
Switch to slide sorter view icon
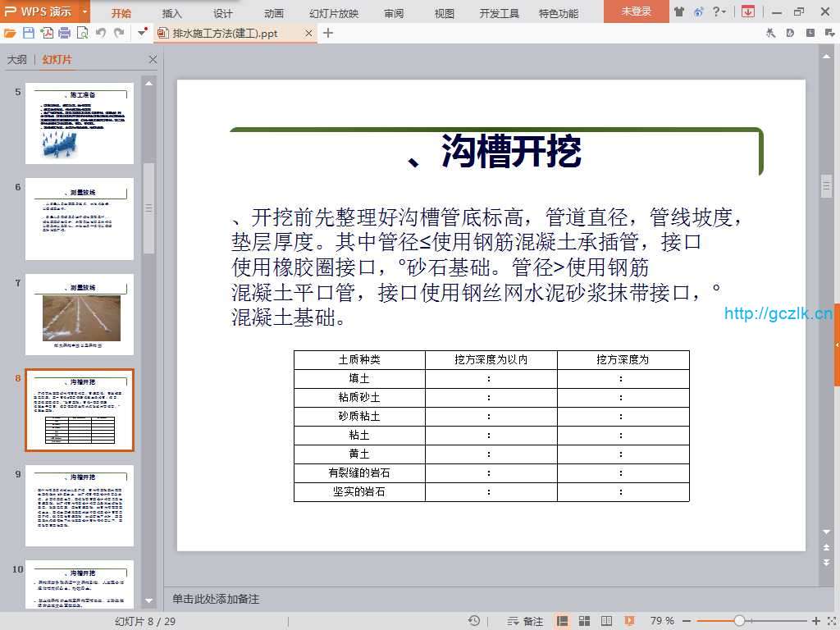point(585,621)
